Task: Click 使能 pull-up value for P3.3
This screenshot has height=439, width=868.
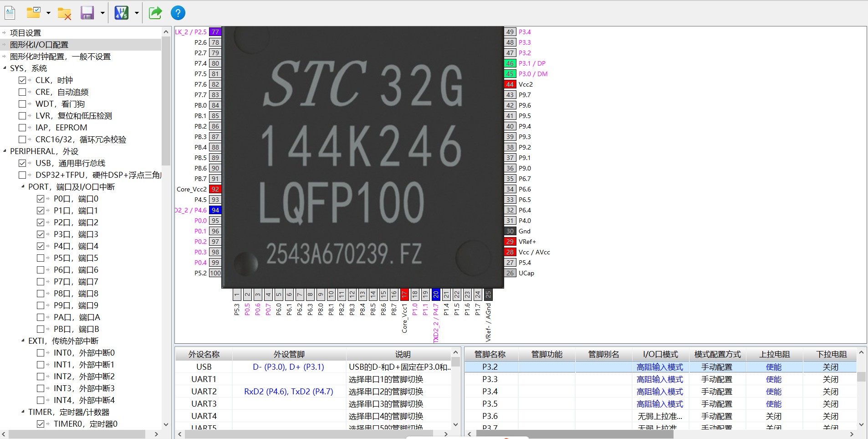Action: pos(774,379)
